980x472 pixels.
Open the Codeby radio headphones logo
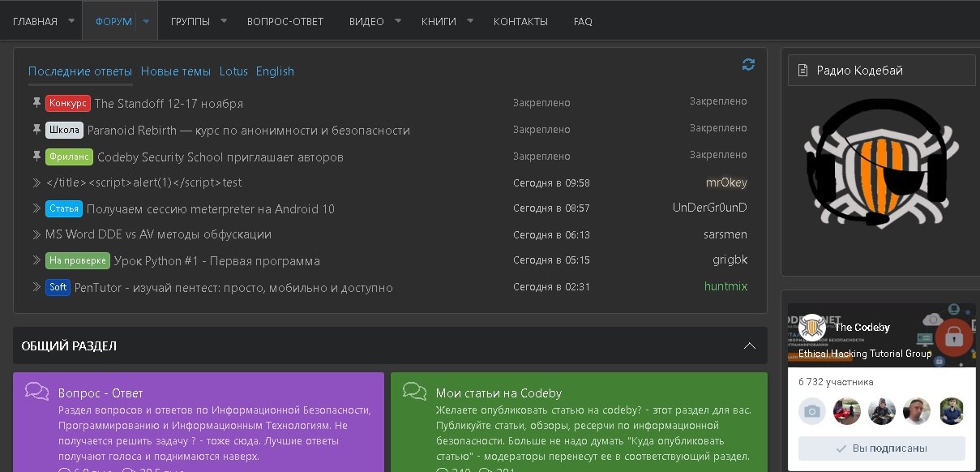pyautogui.click(x=881, y=162)
